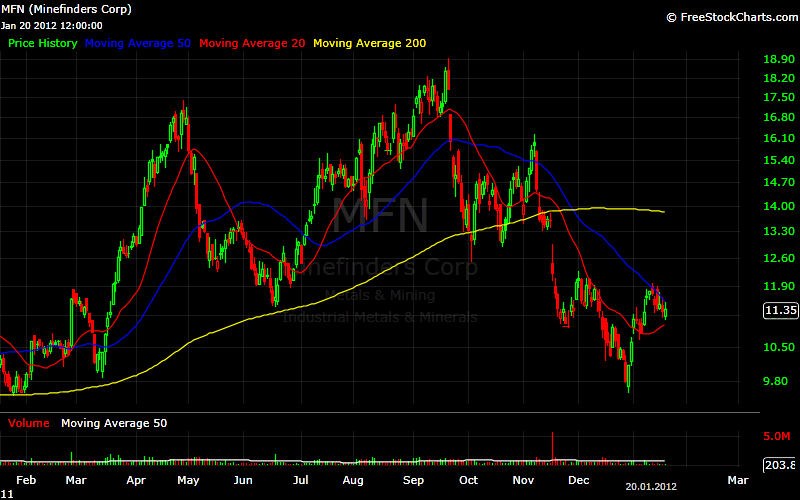
Task: Click the May date axis label
Action: click(188, 480)
